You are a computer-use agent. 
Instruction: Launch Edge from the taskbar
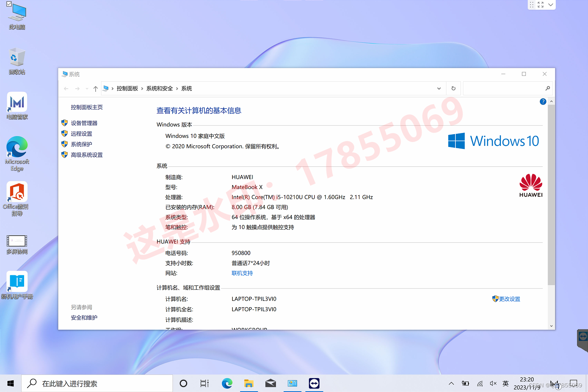click(x=227, y=383)
